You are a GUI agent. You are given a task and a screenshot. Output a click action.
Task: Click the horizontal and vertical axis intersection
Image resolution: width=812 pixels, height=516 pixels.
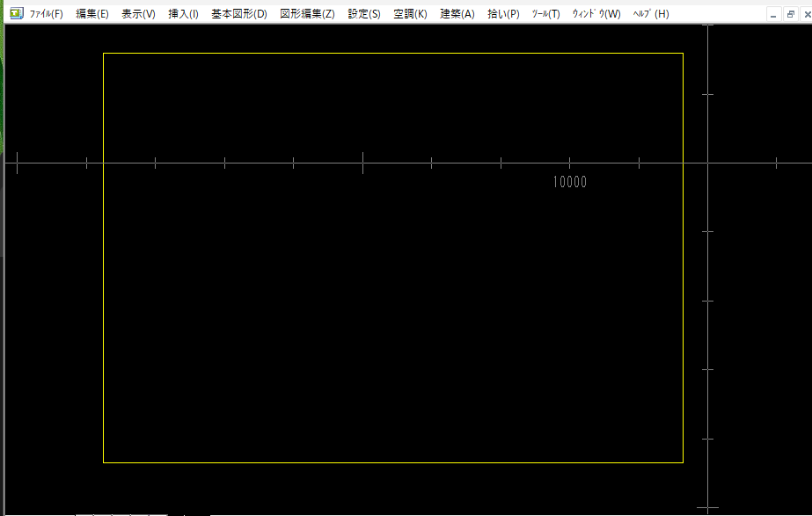click(x=708, y=163)
